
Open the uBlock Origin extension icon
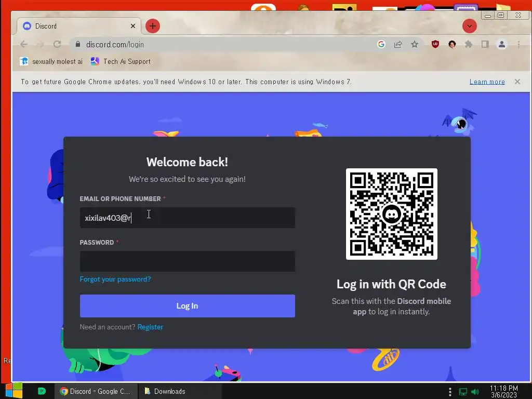(435, 44)
